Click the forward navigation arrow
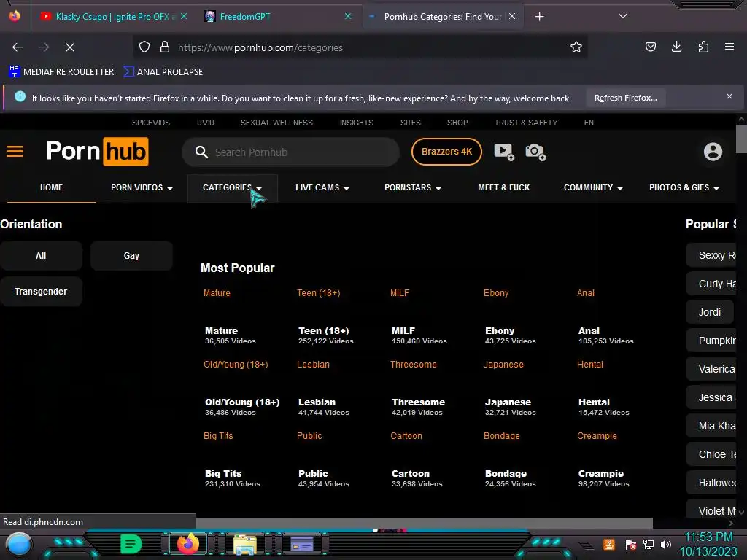 coord(43,47)
